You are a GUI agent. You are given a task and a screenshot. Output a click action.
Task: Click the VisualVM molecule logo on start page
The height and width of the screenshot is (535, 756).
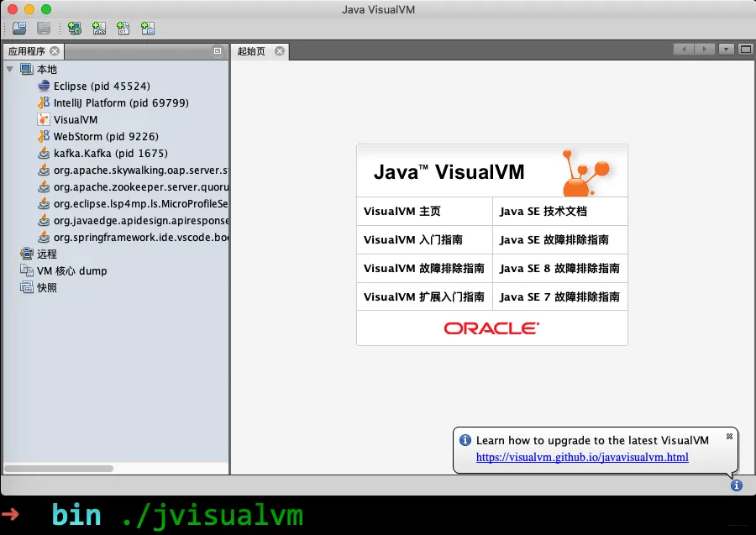(586, 172)
